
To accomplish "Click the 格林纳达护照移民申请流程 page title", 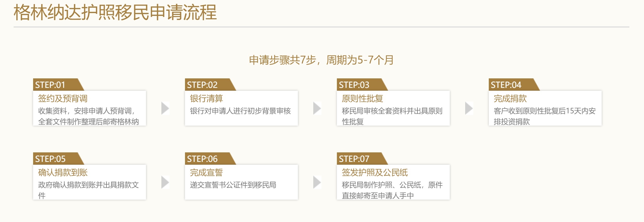I will click(115, 12).
